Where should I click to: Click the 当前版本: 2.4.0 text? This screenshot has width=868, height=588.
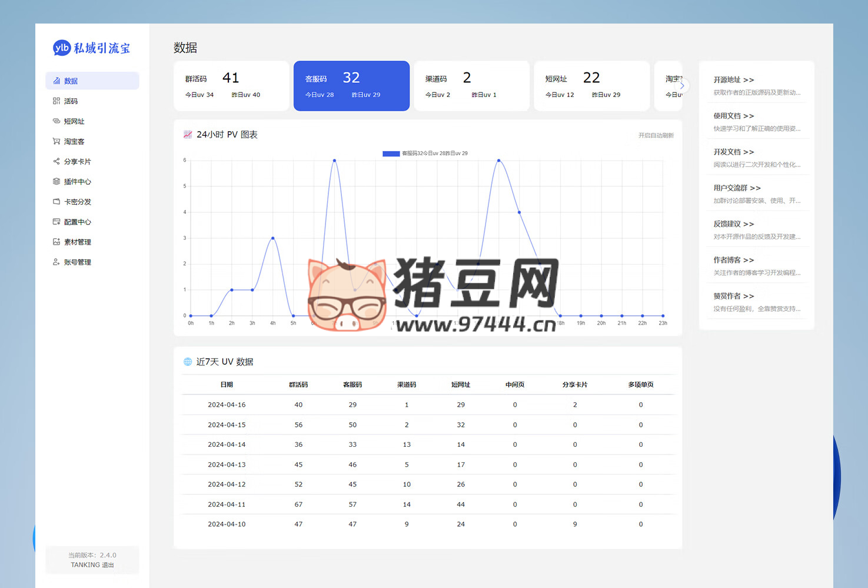[x=92, y=555]
